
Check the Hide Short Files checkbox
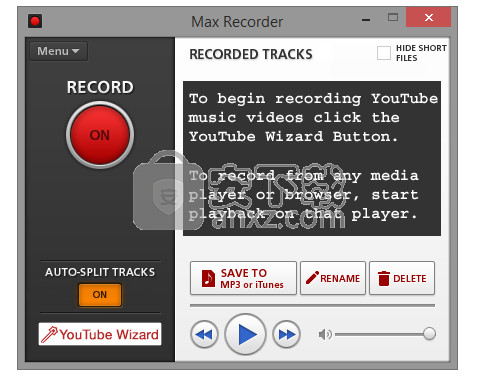[384, 53]
